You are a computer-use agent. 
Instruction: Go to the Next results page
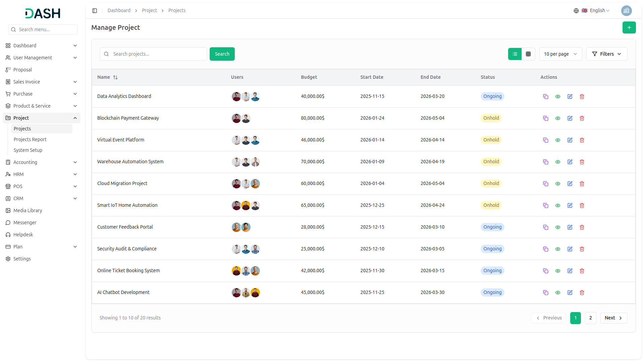click(613, 318)
